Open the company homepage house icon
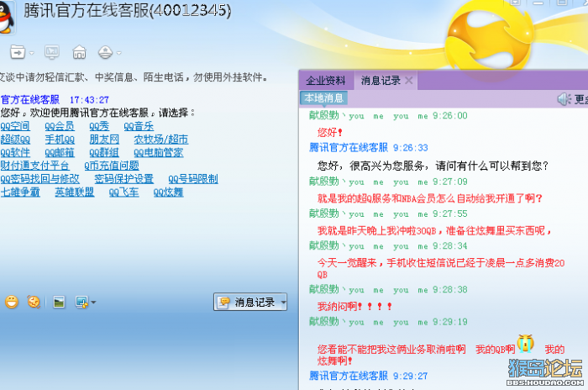This screenshot has height=390, width=588. tap(79, 52)
